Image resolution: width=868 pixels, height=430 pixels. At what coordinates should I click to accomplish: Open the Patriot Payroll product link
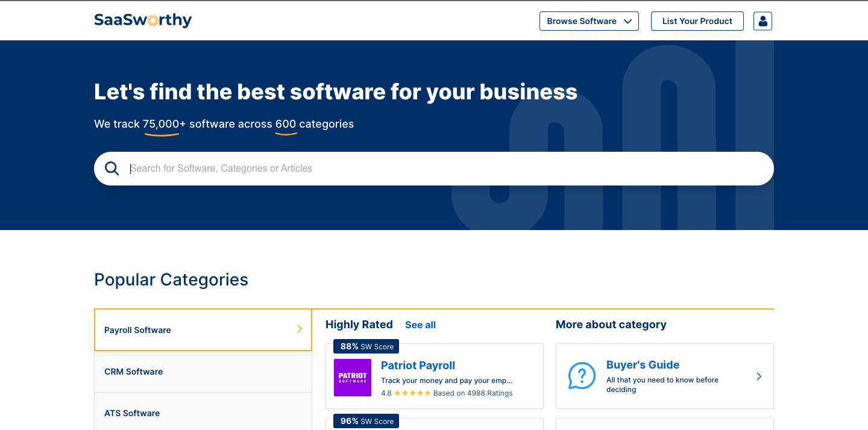click(x=418, y=366)
